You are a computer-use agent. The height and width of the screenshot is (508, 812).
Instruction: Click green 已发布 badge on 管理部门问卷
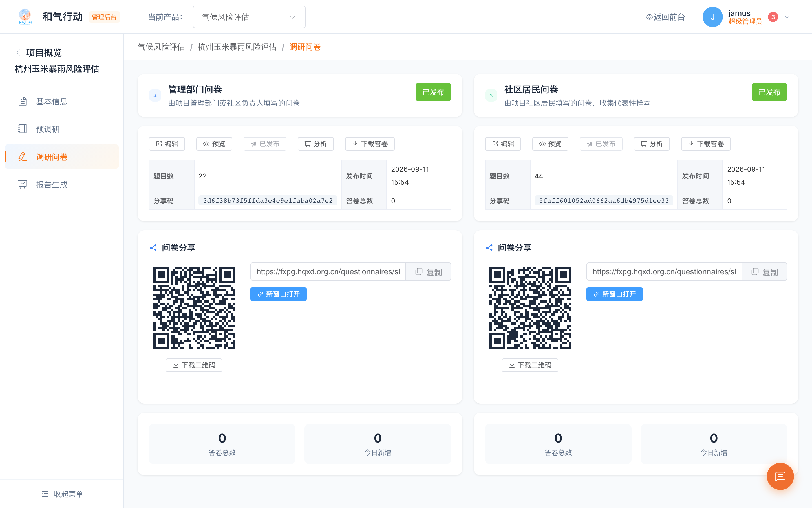[x=433, y=92]
